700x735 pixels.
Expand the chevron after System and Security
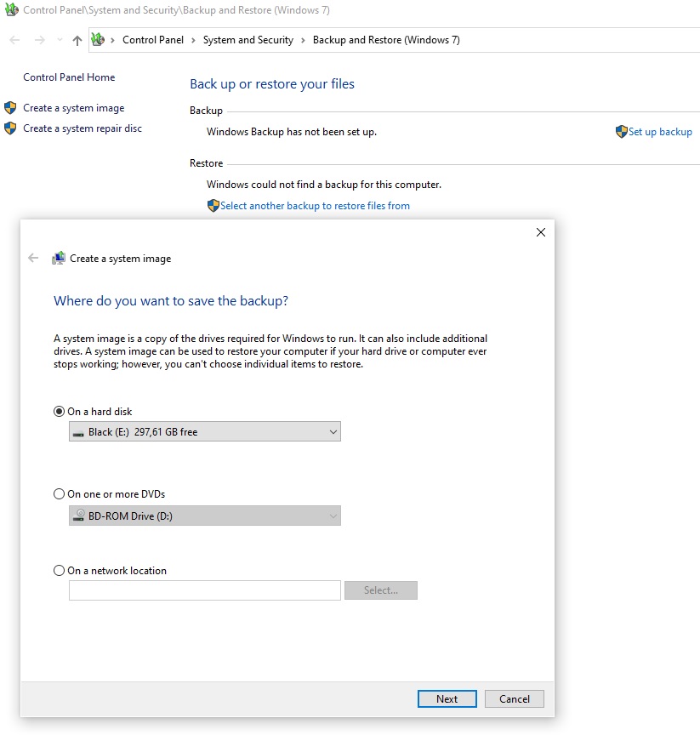[303, 40]
